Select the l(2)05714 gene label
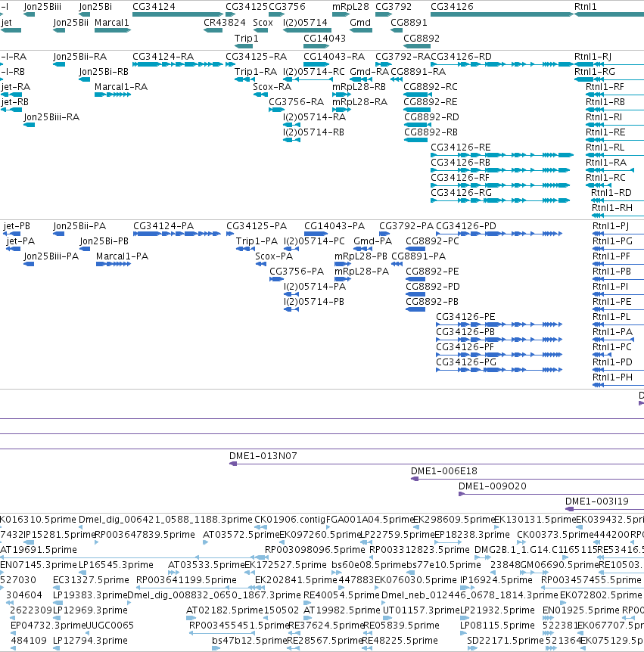The image size is (644, 652). click(x=305, y=23)
